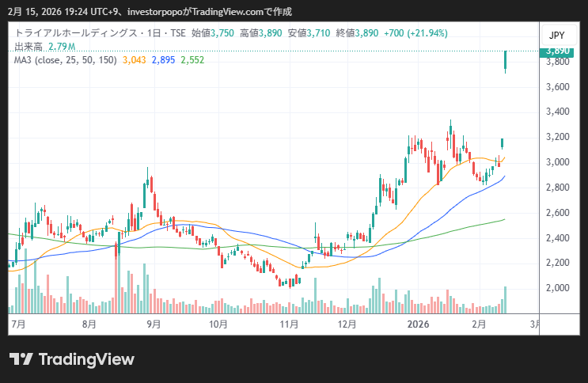Click the +700 (+21.94%) change value
The width and height of the screenshot is (588, 383).
[x=415, y=34]
